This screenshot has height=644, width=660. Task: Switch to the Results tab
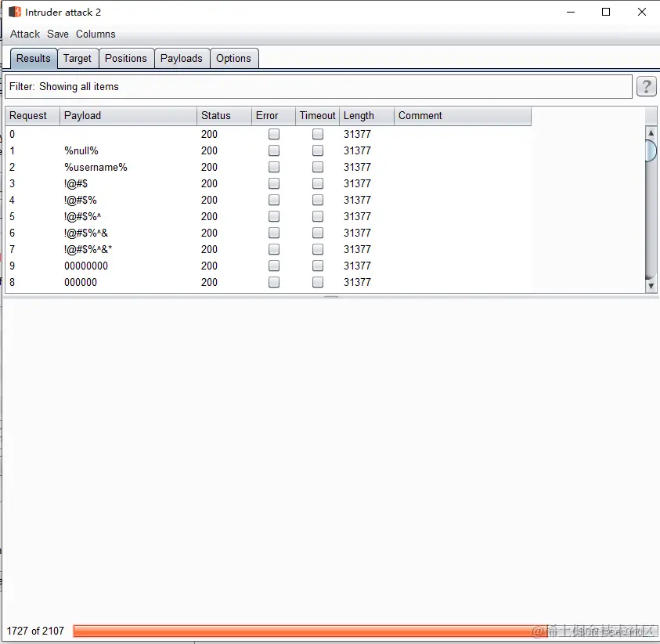(33, 58)
